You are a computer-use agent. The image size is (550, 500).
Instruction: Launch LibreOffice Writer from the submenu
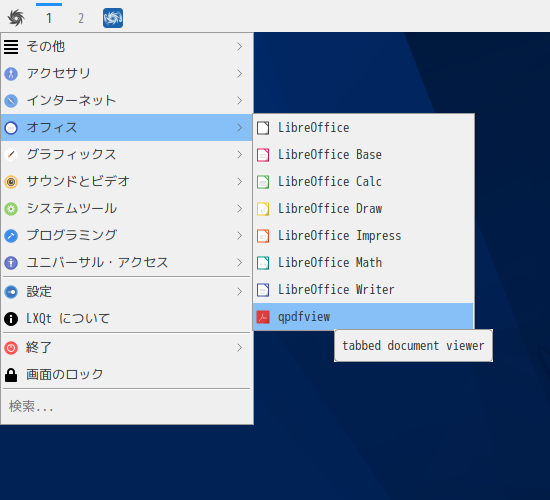tap(363, 290)
